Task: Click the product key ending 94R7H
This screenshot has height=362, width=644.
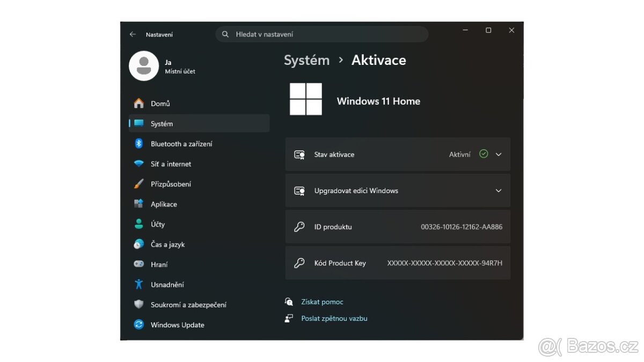Action: (445, 263)
